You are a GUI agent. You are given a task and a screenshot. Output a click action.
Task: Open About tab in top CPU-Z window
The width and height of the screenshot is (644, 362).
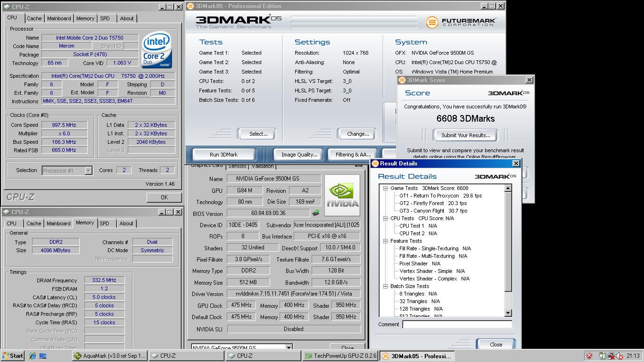tap(126, 18)
